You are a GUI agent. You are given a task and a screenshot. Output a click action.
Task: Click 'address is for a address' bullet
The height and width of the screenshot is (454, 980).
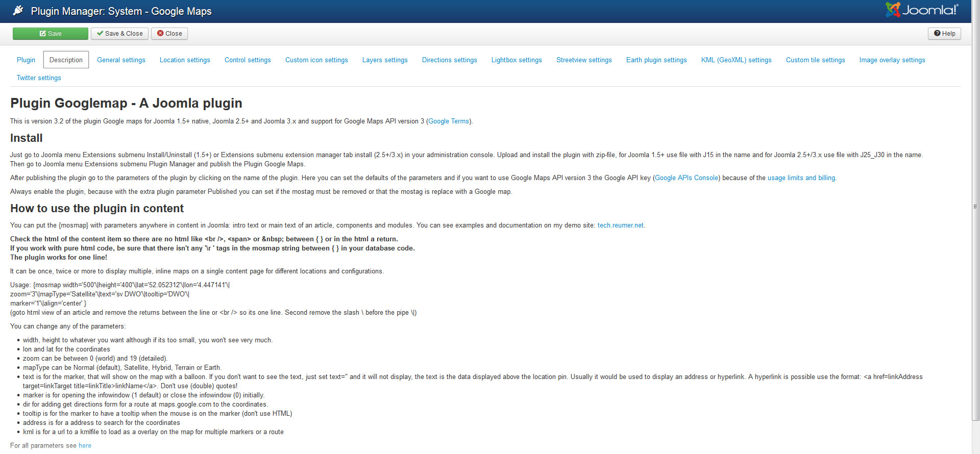coord(102,423)
